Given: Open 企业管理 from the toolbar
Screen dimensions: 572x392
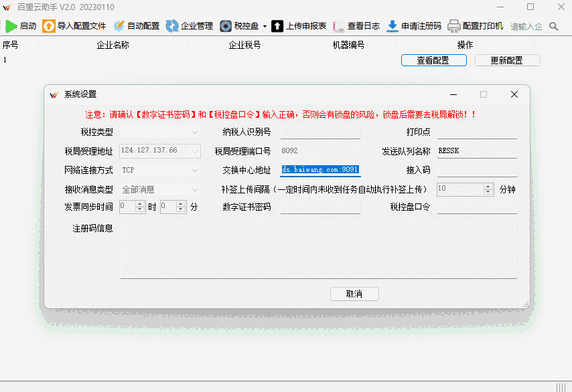Looking at the screenshot, I should click(x=197, y=26).
